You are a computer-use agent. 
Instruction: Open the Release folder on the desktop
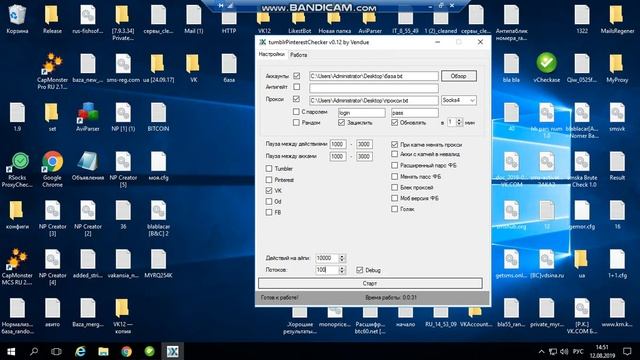tap(52, 18)
